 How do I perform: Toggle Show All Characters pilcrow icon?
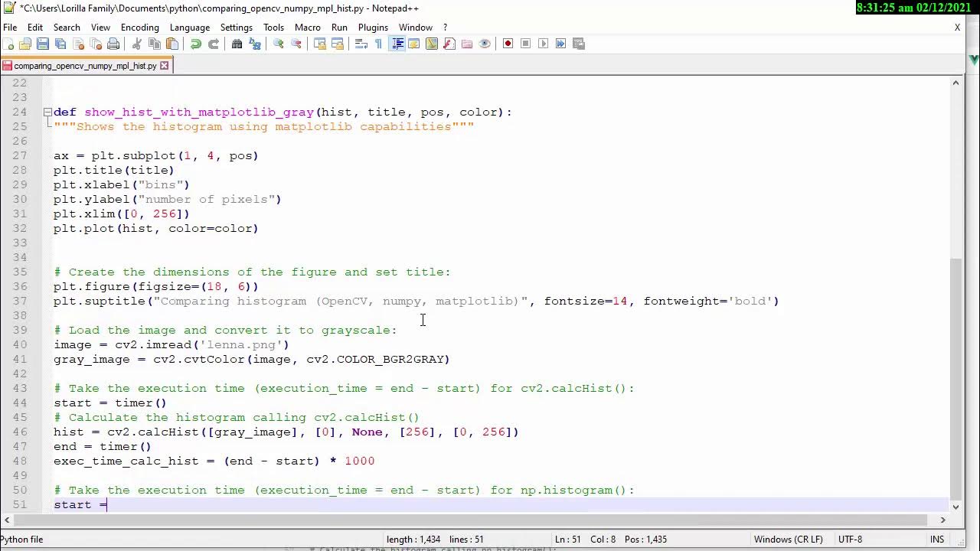point(379,44)
